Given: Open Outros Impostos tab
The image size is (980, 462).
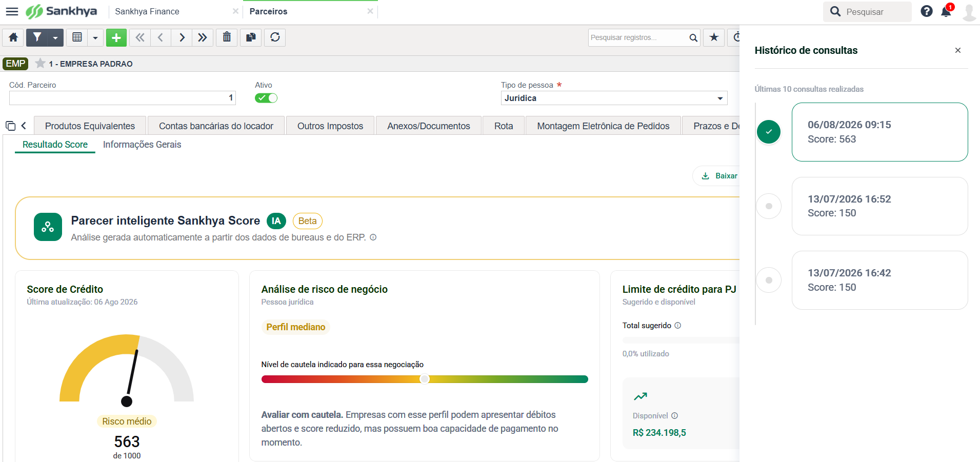Looking at the screenshot, I should [330, 126].
